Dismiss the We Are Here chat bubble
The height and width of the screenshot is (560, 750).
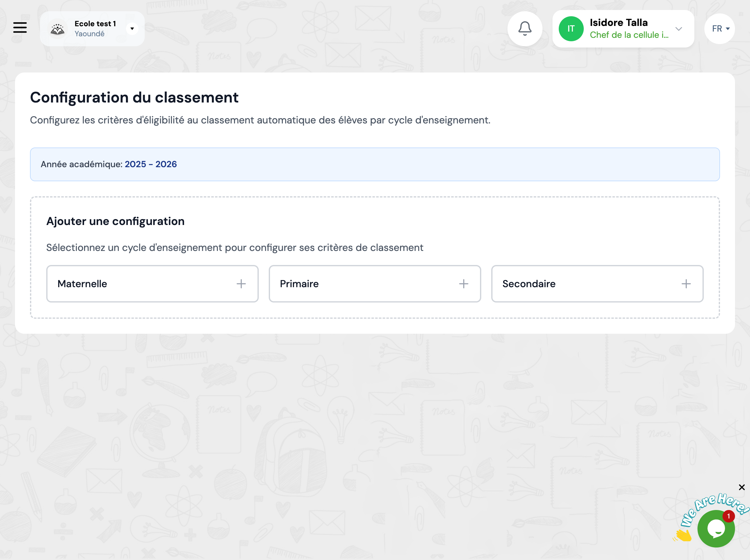click(x=742, y=487)
